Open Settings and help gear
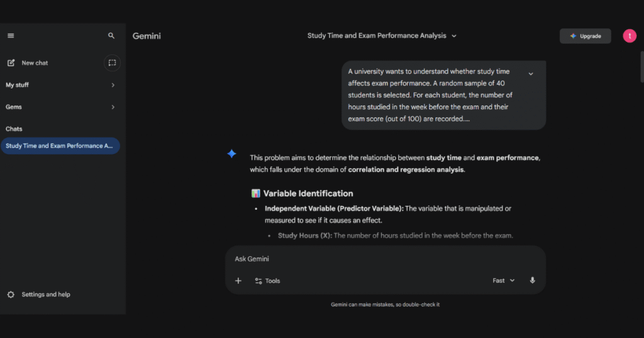Viewport: 644px width, 338px height. point(11,295)
